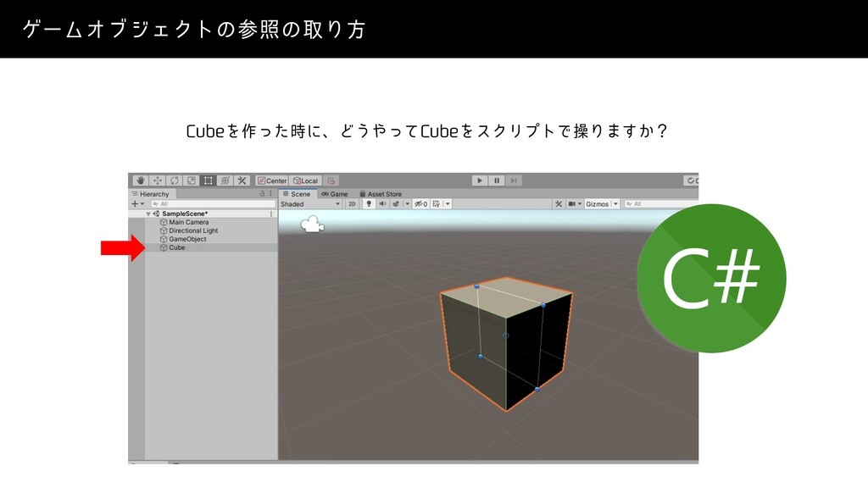Advance one frame with Step button

click(x=514, y=180)
